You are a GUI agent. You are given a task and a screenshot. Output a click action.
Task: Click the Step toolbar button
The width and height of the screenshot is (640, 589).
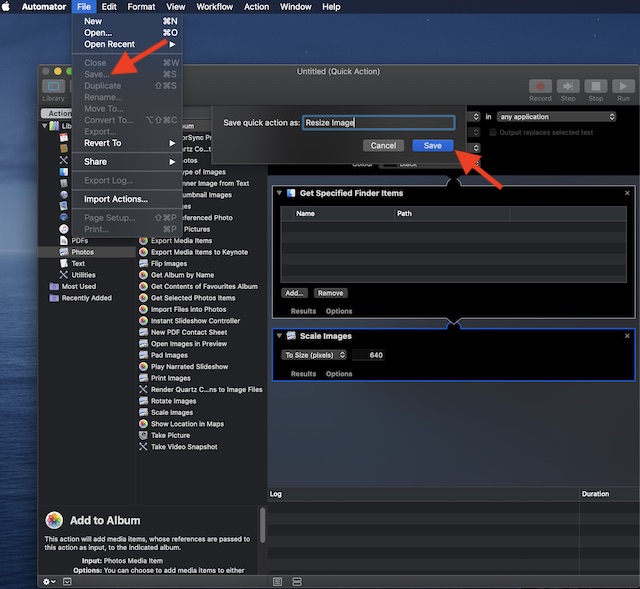click(568, 87)
